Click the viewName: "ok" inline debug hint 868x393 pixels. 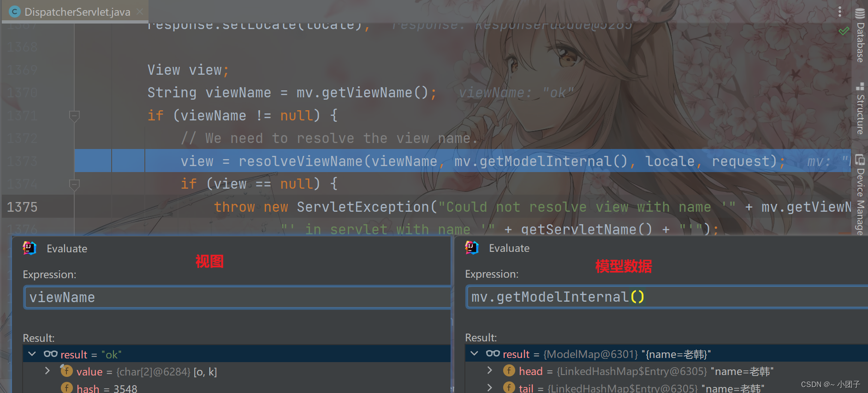click(517, 93)
